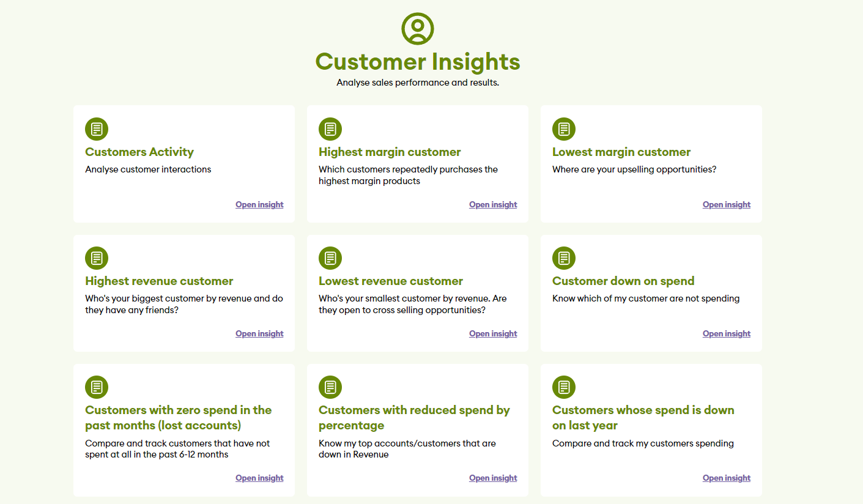Follow Open insight link under Highest revenue customer
The height and width of the screenshot is (504, 863).
point(259,334)
